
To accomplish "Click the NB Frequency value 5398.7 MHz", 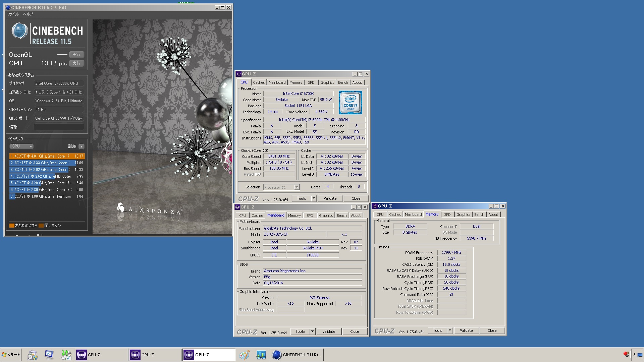I will click(x=477, y=239).
